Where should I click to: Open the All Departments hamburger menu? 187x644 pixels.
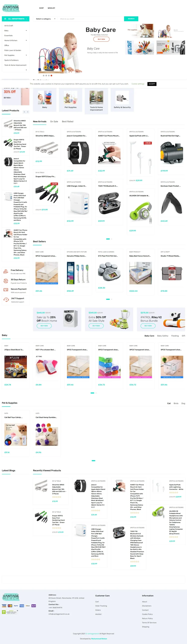point(16,19)
